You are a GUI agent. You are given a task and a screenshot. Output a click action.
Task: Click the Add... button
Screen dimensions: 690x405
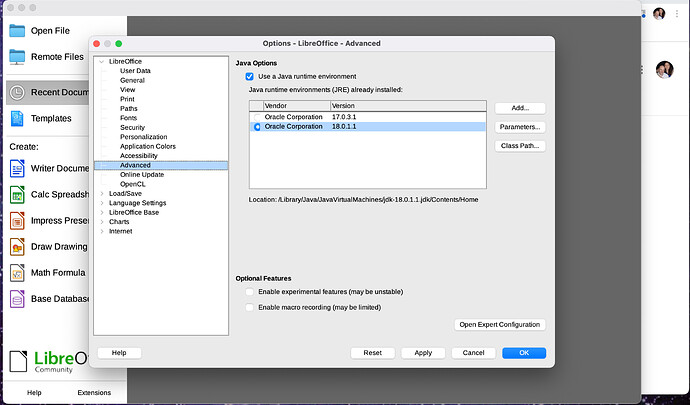click(x=520, y=108)
